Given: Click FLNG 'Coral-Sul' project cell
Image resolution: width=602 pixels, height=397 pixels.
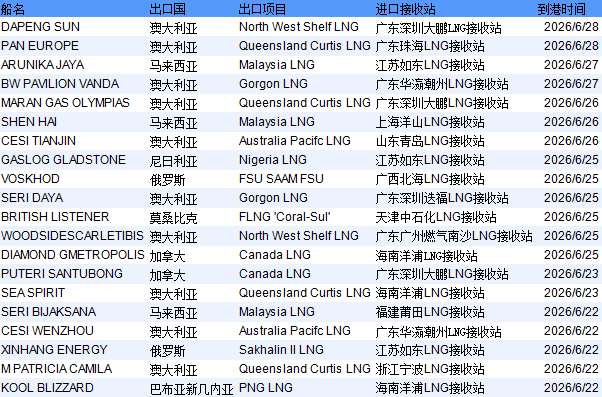Looking at the screenshot, I should click(x=284, y=217).
